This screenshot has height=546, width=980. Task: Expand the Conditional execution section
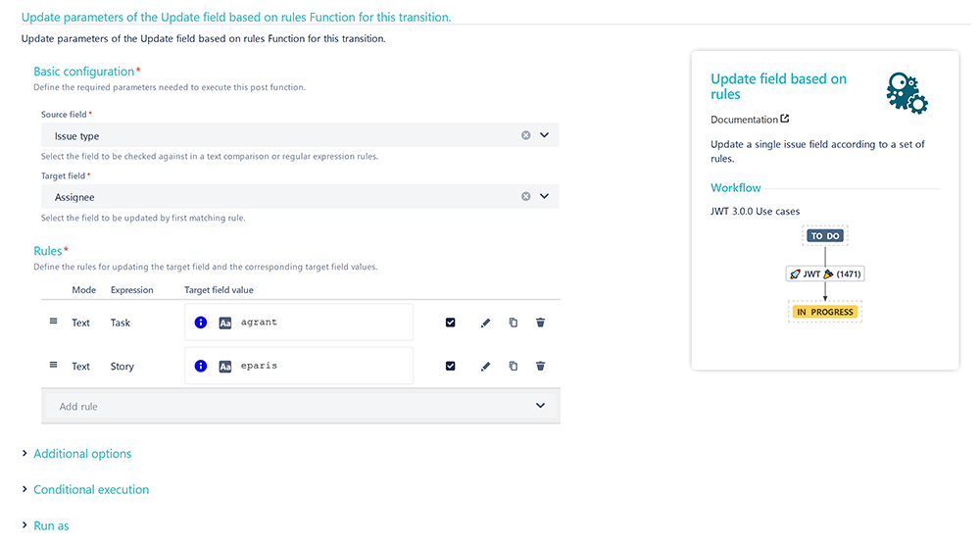(x=91, y=490)
